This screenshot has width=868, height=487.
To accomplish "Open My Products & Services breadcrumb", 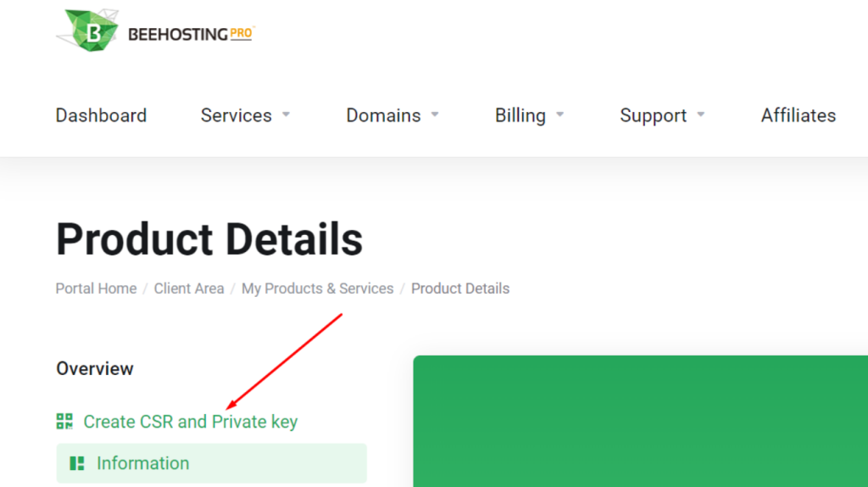I will coord(317,288).
